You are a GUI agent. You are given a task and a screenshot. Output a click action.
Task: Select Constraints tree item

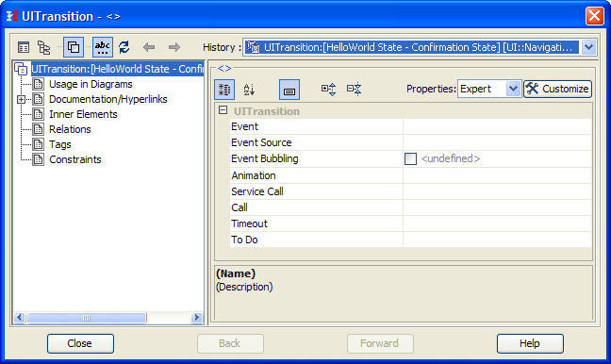[x=75, y=159]
